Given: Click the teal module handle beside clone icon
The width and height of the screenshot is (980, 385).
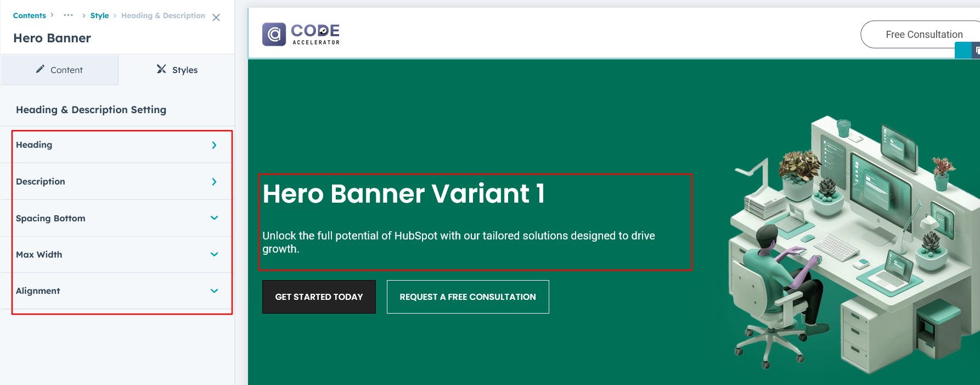Looking at the screenshot, I should pyautogui.click(x=962, y=51).
